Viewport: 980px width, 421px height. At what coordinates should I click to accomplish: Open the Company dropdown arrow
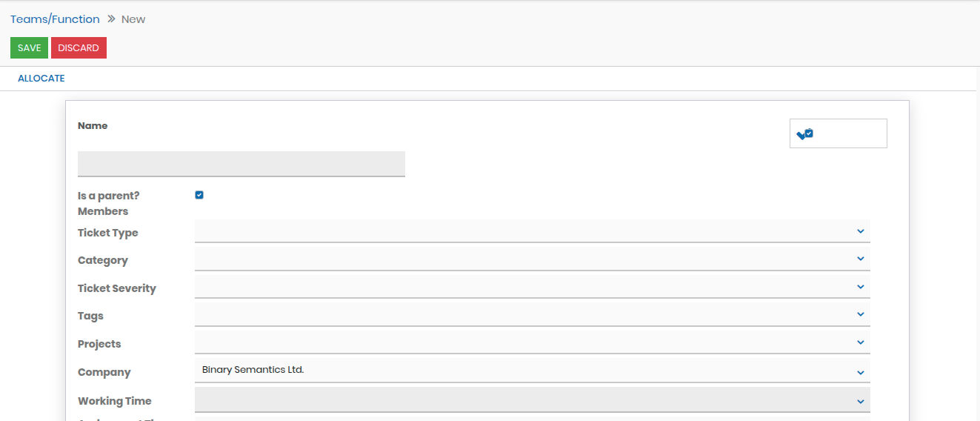[x=860, y=372]
